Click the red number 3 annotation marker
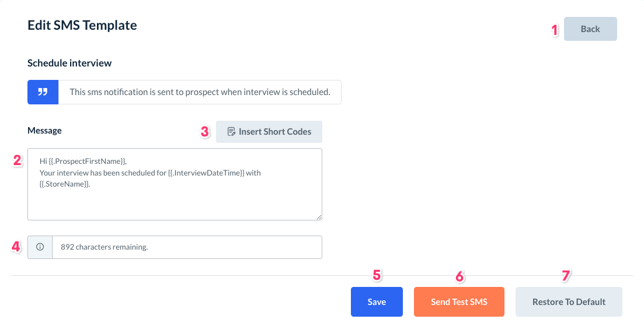644x326 pixels. [205, 132]
